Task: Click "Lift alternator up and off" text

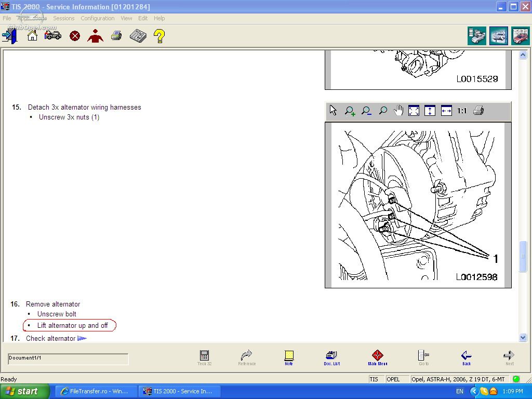Action: coord(72,325)
